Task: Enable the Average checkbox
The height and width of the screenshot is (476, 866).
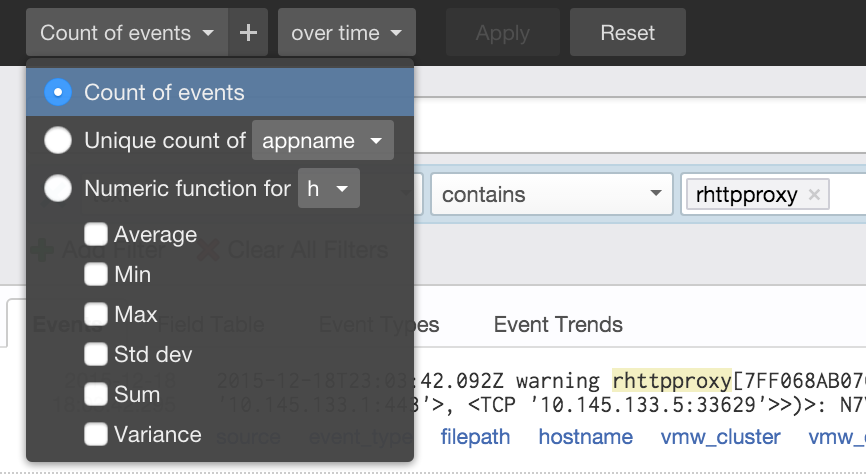Action: click(96, 235)
